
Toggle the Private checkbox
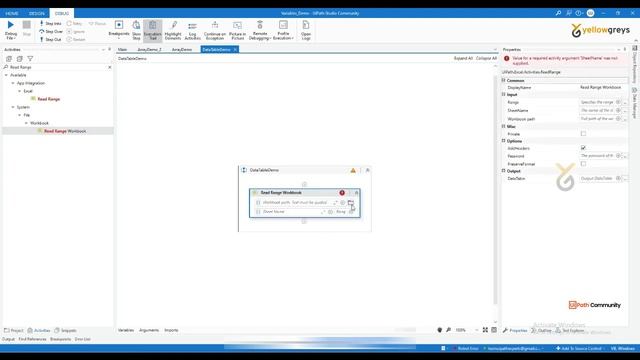click(x=583, y=133)
